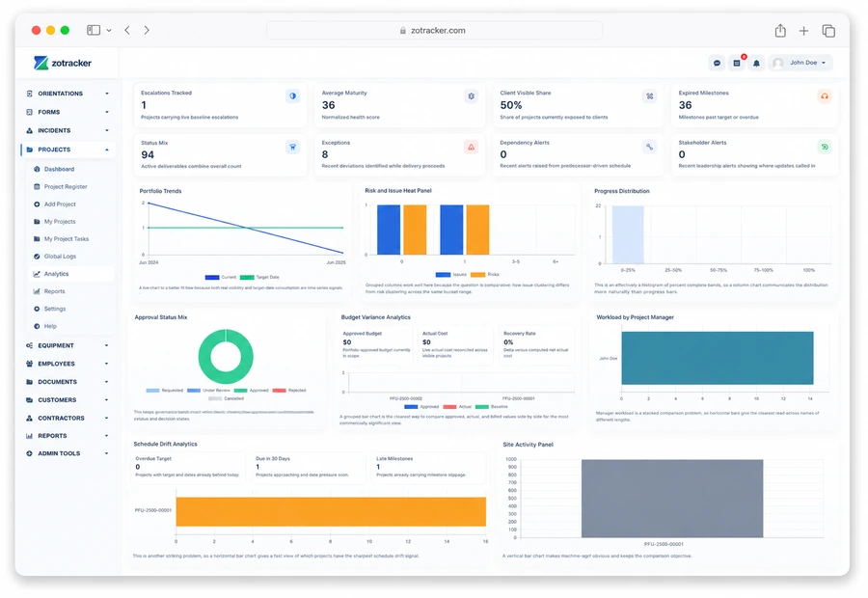Image resolution: width=868 pixels, height=598 pixels.
Task: Toggle Requested in Approval Status legend
Action: click(x=164, y=391)
